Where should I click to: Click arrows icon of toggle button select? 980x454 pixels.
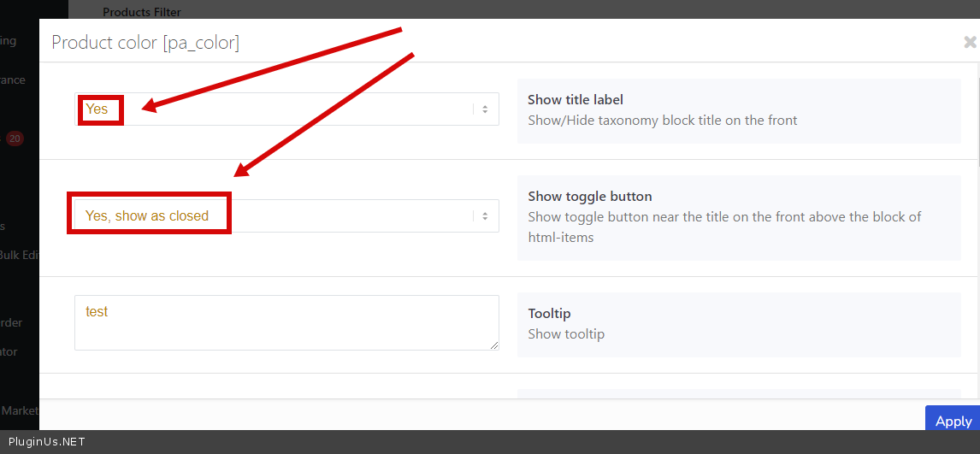point(484,216)
